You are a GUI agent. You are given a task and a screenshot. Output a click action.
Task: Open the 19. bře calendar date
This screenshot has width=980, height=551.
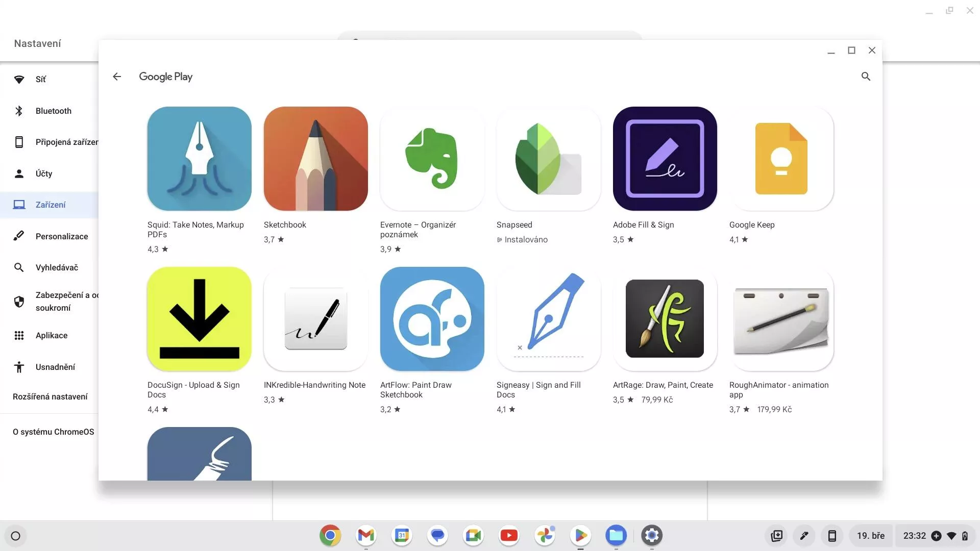871,536
